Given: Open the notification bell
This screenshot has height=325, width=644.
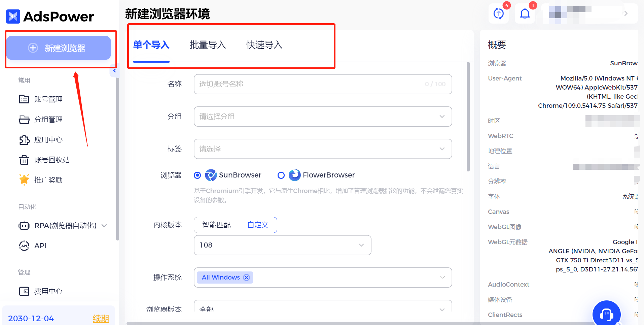Looking at the screenshot, I should pyautogui.click(x=525, y=13).
